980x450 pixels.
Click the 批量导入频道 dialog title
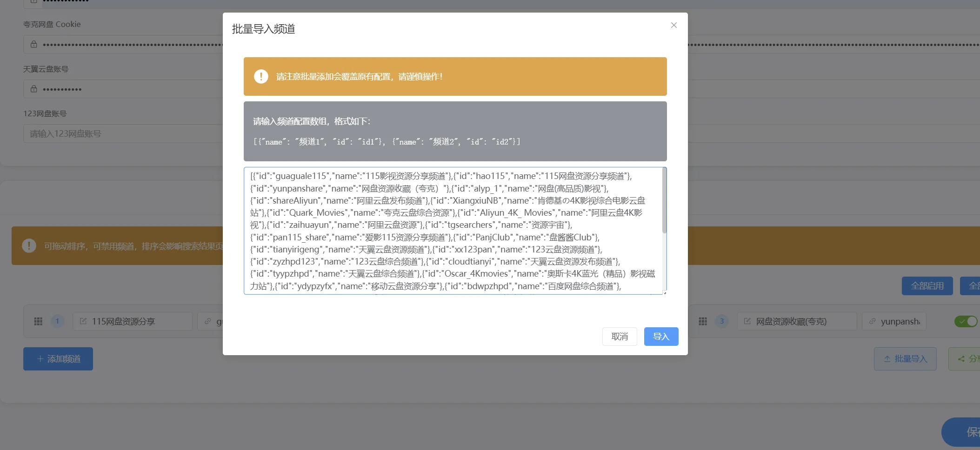[x=263, y=29]
